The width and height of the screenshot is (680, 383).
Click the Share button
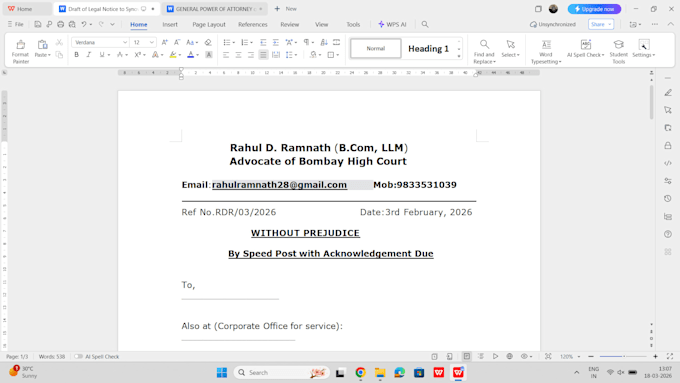tap(601, 24)
